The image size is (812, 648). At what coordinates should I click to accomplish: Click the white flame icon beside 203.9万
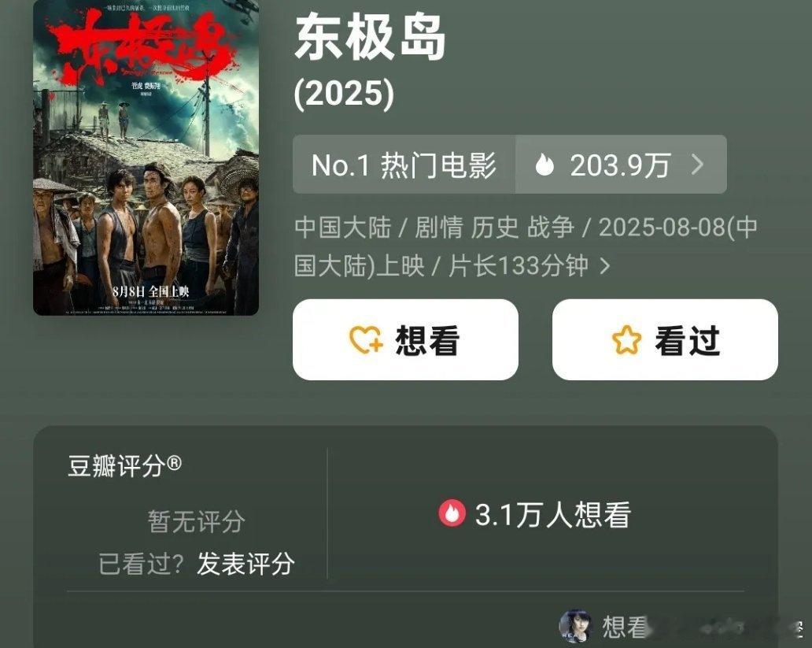[544, 165]
